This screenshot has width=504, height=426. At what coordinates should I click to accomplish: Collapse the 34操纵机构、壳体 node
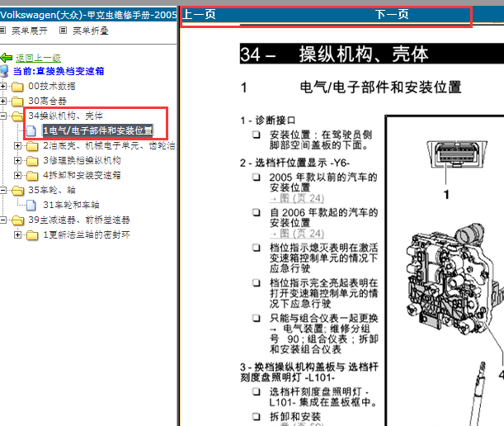pos(3,116)
